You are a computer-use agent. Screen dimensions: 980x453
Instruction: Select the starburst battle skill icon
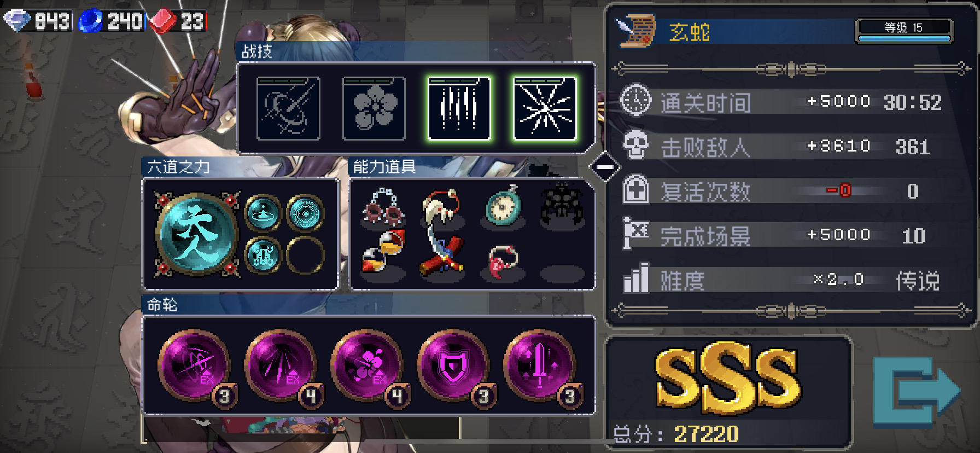[545, 108]
